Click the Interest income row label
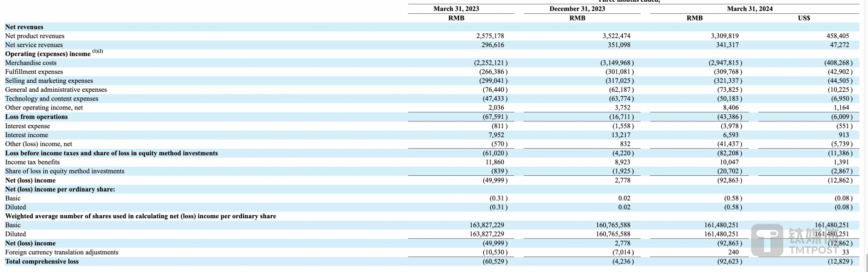868x272 pixels. pos(27,135)
